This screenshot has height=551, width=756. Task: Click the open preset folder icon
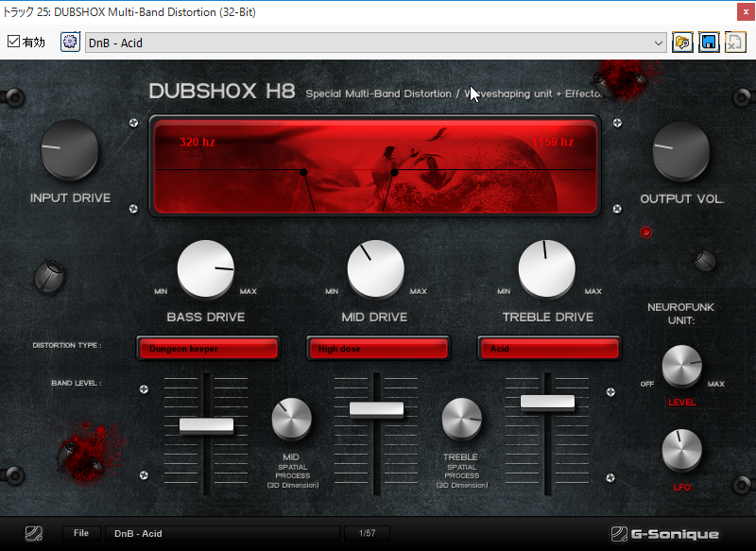682,43
